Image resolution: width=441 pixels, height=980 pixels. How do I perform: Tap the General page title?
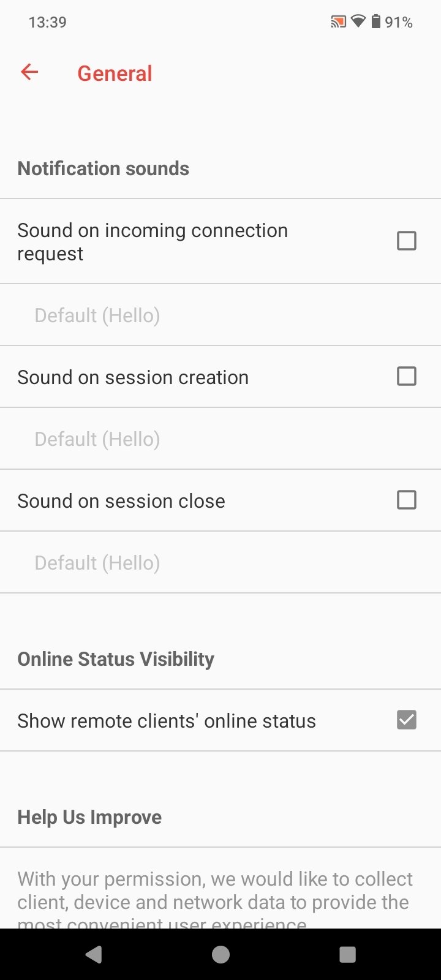click(115, 73)
